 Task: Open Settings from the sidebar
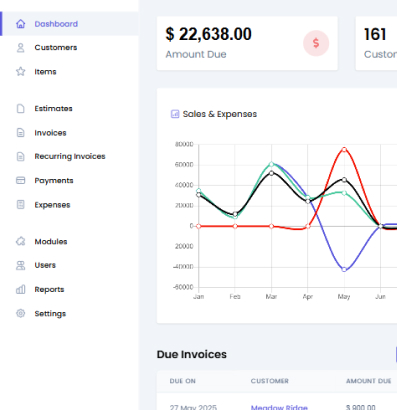(69, 313)
